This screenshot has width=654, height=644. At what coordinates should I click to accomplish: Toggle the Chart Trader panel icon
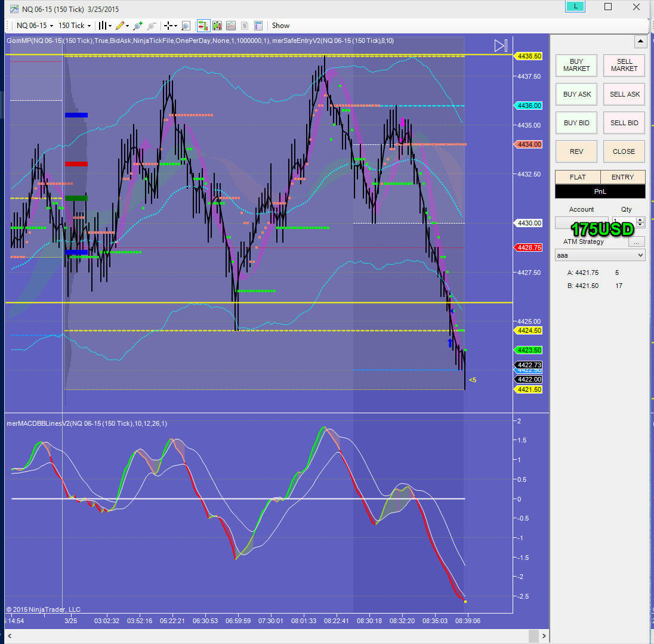point(203,26)
